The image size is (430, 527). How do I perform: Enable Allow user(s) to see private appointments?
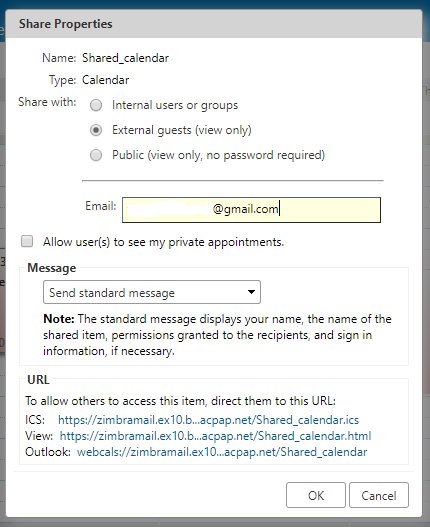point(27,241)
